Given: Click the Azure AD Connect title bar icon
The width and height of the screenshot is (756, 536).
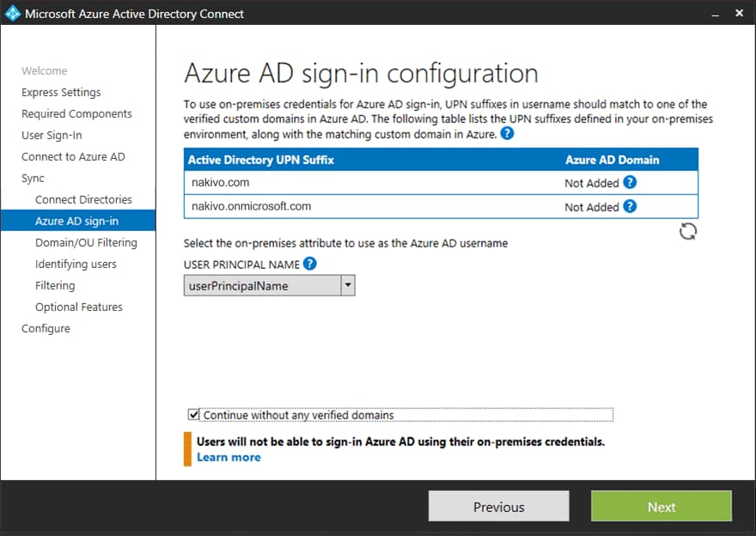Looking at the screenshot, I should (12, 13).
